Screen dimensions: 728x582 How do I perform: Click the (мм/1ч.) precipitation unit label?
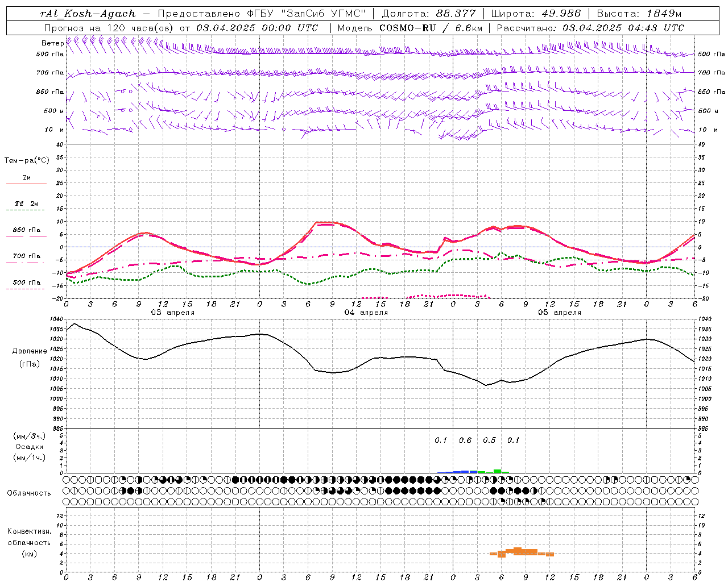pyautogui.click(x=30, y=458)
